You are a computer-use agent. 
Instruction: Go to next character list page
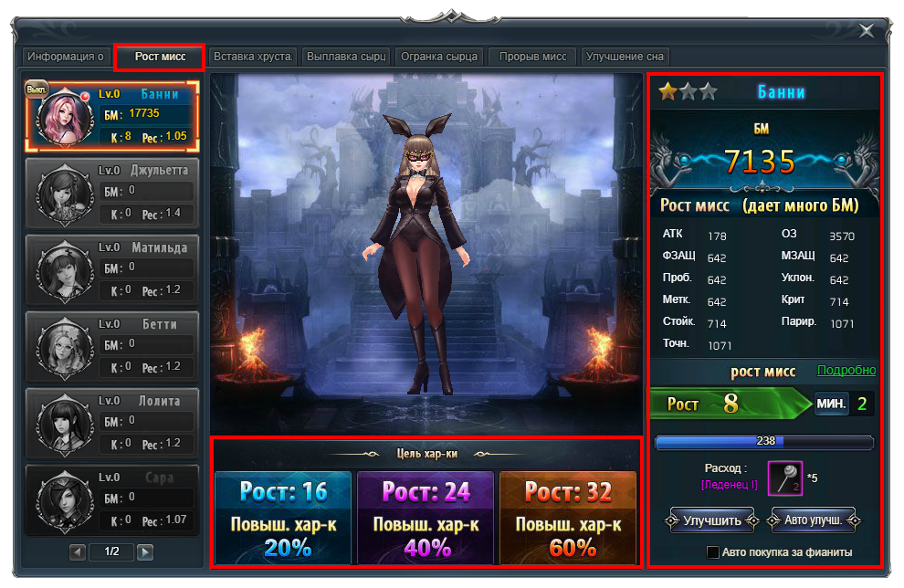[144, 551]
